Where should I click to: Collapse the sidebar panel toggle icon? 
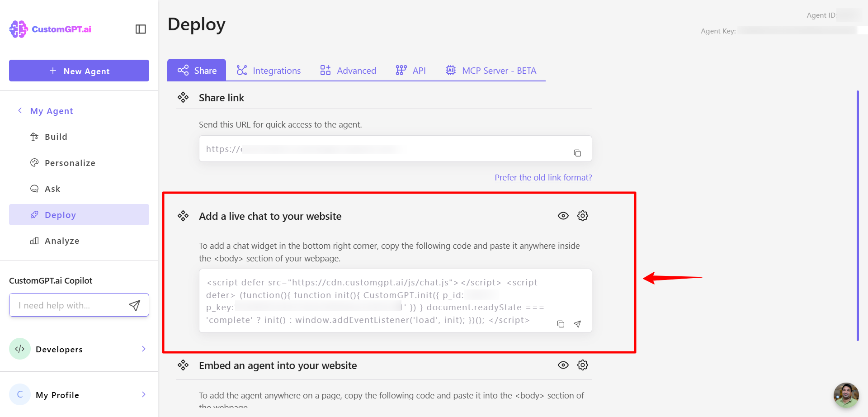point(141,29)
